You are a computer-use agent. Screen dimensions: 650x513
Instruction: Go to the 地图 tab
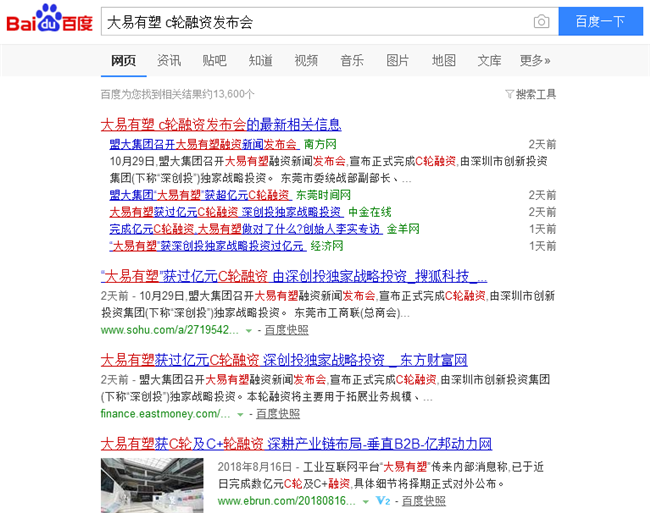click(x=443, y=61)
